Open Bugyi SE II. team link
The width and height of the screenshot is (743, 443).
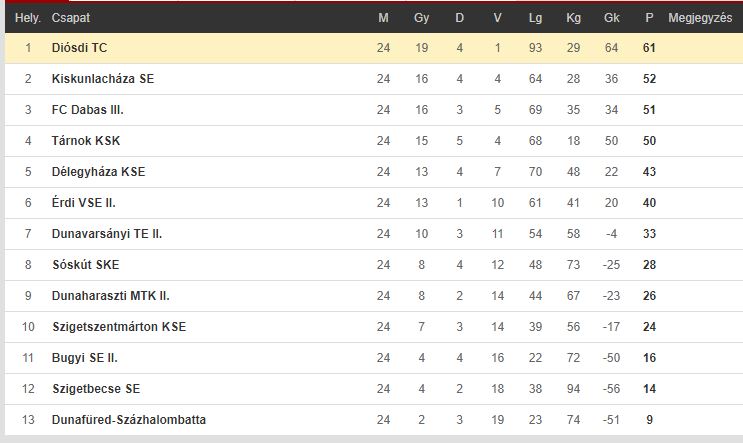[84, 358]
